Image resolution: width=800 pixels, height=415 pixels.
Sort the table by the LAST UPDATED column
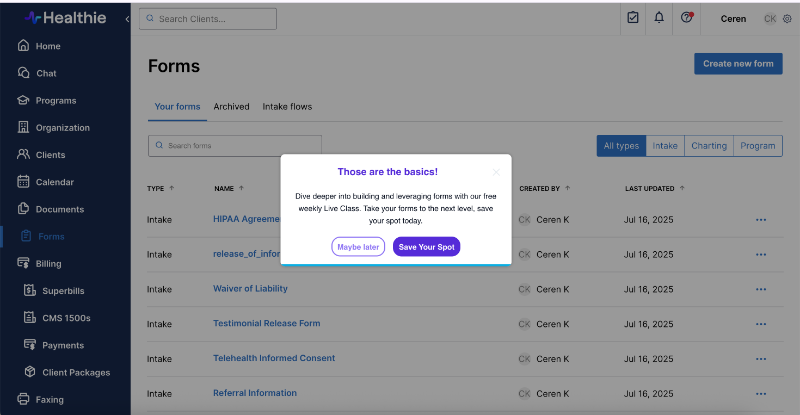655,188
